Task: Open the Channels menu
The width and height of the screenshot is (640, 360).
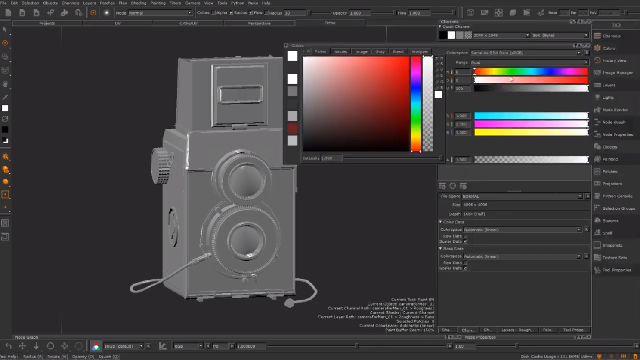Action: (70, 3)
